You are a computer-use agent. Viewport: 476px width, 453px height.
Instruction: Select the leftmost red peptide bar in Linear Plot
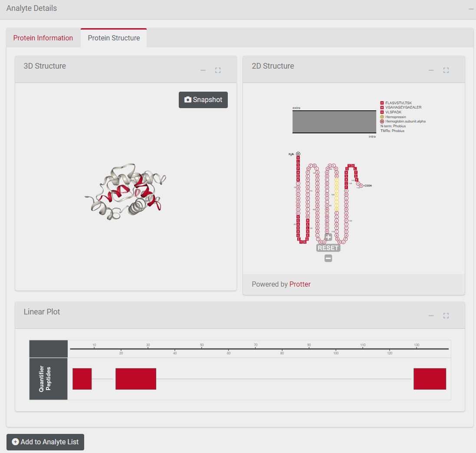82,378
